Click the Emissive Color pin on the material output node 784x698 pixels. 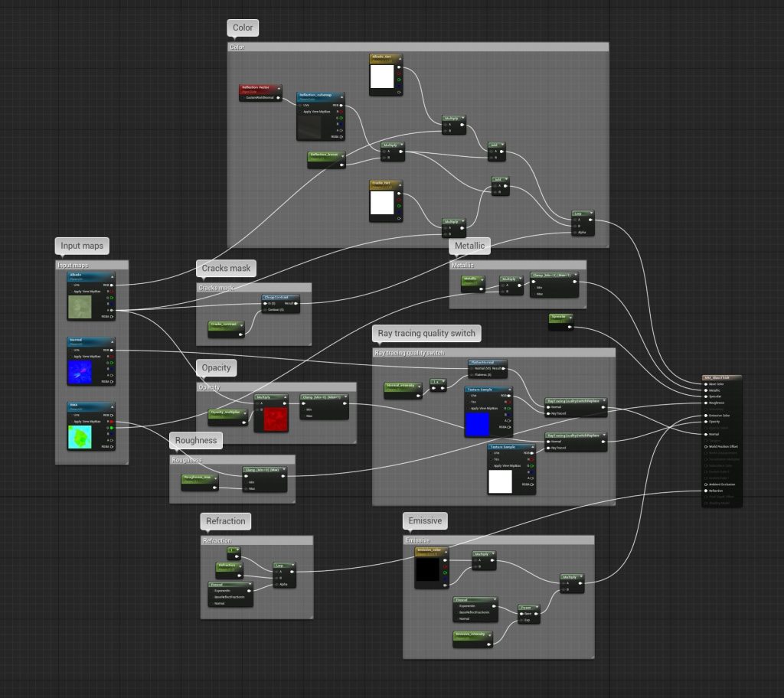tap(705, 416)
